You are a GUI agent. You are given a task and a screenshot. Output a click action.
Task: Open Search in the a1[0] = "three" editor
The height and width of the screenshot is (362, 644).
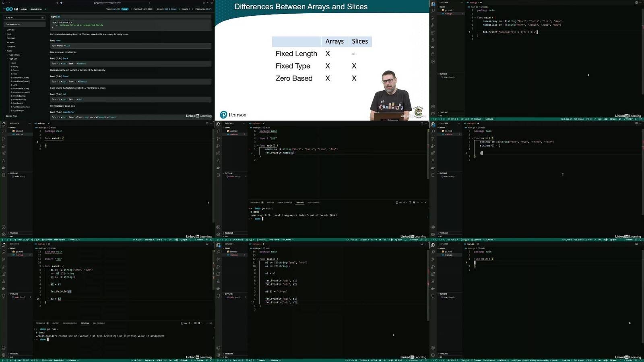219,252
